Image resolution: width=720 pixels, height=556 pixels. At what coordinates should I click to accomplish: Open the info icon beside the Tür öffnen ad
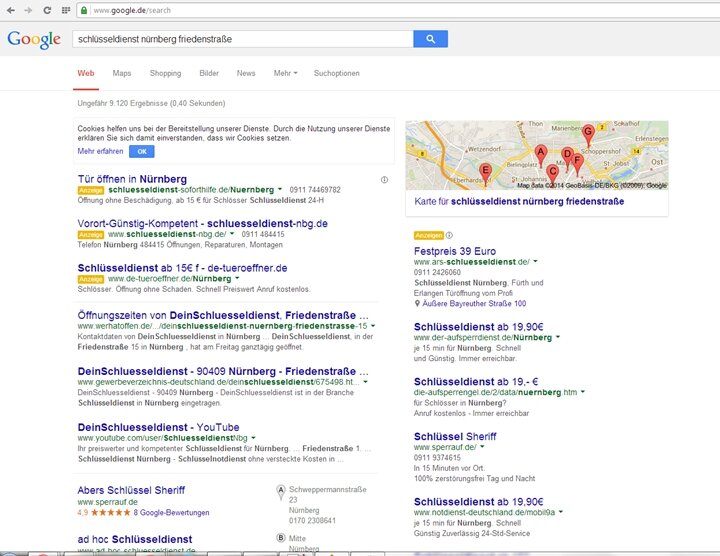click(x=384, y=180)
